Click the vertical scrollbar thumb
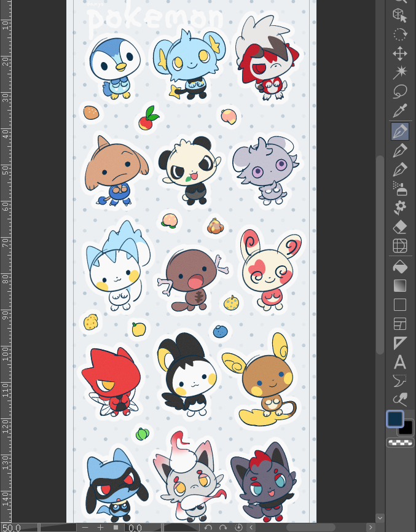Viewport: 416px width, 532px height. (x=380, y=254)
